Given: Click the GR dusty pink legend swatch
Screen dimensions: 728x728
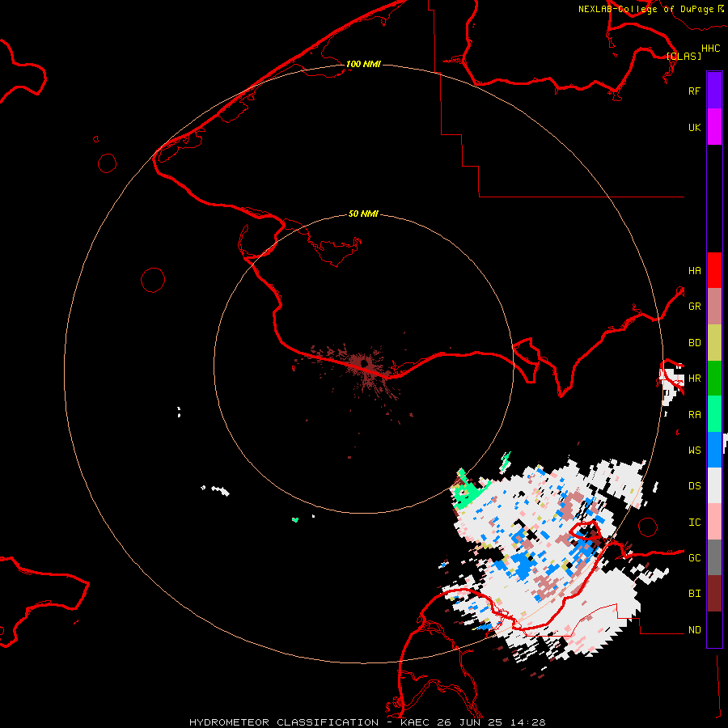Looking at the screenshot, I should click(714, 306).
